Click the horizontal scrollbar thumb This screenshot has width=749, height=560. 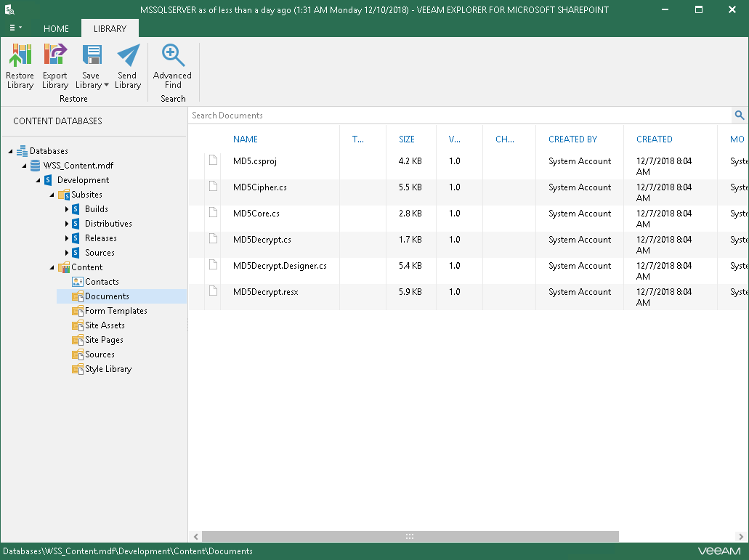coord(409,537)
